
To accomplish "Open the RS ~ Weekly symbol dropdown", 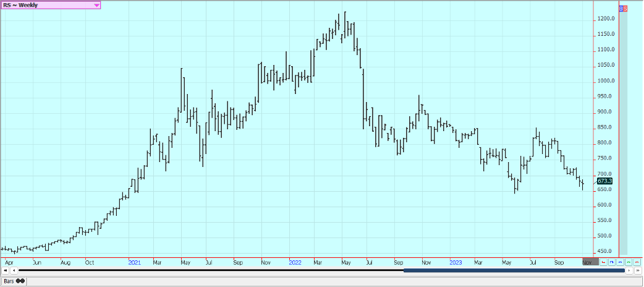I will [51, 6].
